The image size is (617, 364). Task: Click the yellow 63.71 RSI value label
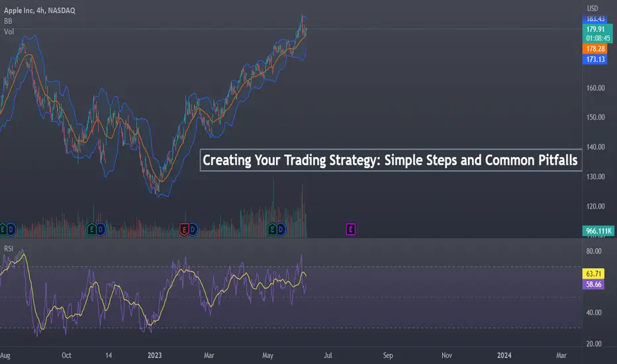[593, 273]
